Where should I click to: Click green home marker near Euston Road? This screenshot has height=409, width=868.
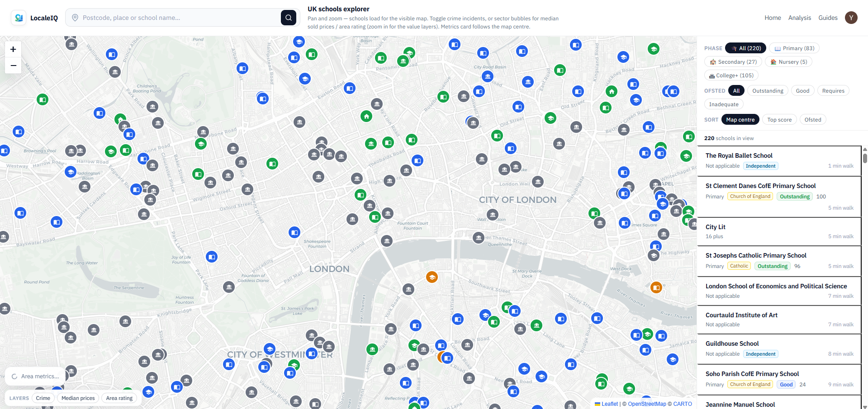coord(366,117)
